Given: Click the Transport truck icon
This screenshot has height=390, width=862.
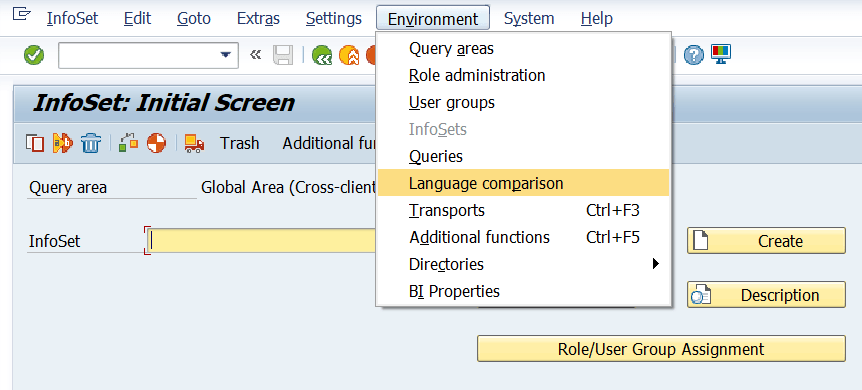Looking at the screenshot, I should point(194,144).
